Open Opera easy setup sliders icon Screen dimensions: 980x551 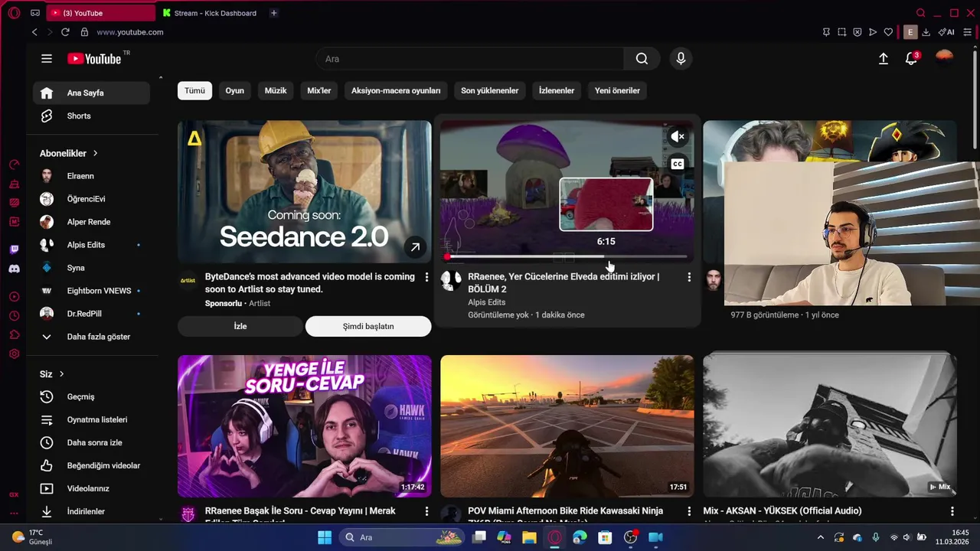point(968,32)
